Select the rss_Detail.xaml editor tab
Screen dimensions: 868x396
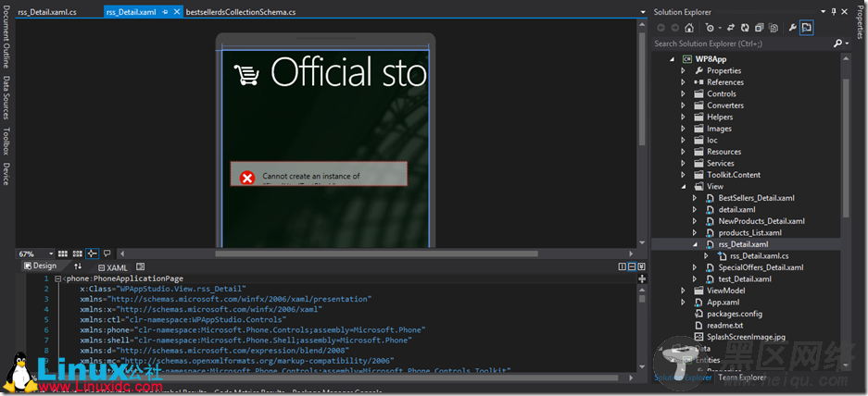click(131, 12)
